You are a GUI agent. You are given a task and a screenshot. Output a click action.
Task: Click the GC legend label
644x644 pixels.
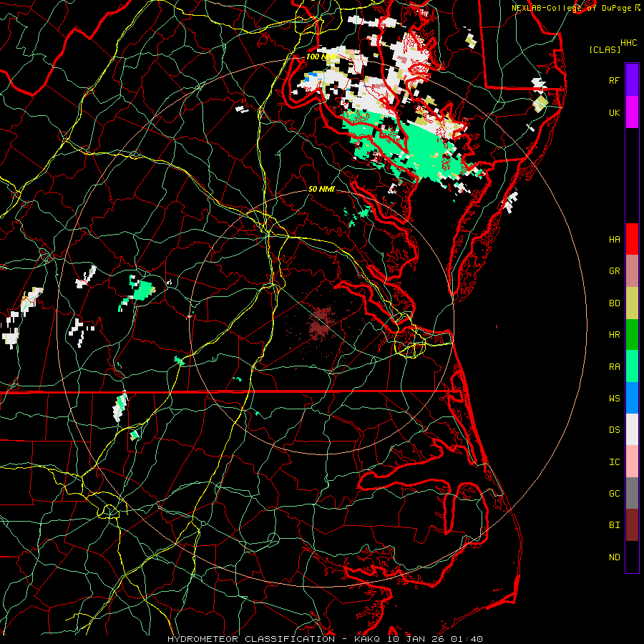coord(614,494)
